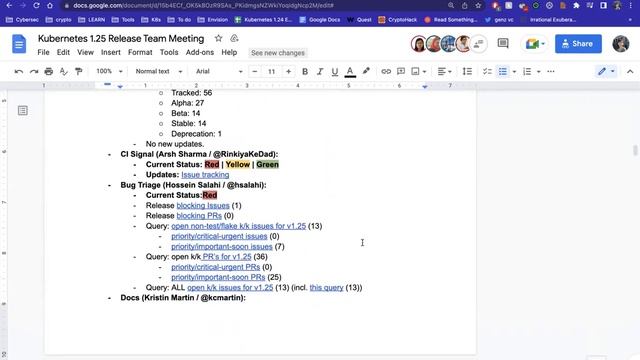Add a comment using the toolbar icon
Viewport: 640px width, 360px height.
pos(401,71)
